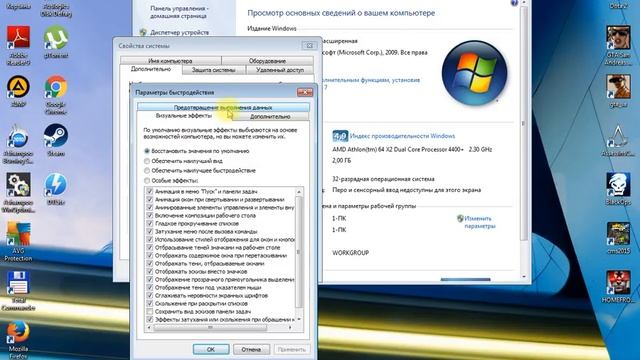The width and height of the screenshot is (640, 360).
Task: Enable 'Сохранить вид эскизов панели задач'
Action: (150, 311)
